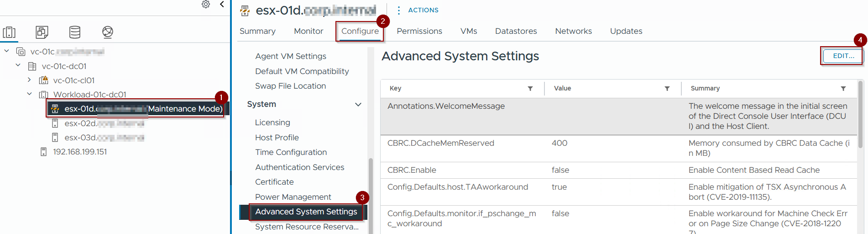Image resolution: width=868 pixels, height=234 pixels.
Task: Expand the vc-01c-cl01 cluster node
Action: (x=29, y=80)
